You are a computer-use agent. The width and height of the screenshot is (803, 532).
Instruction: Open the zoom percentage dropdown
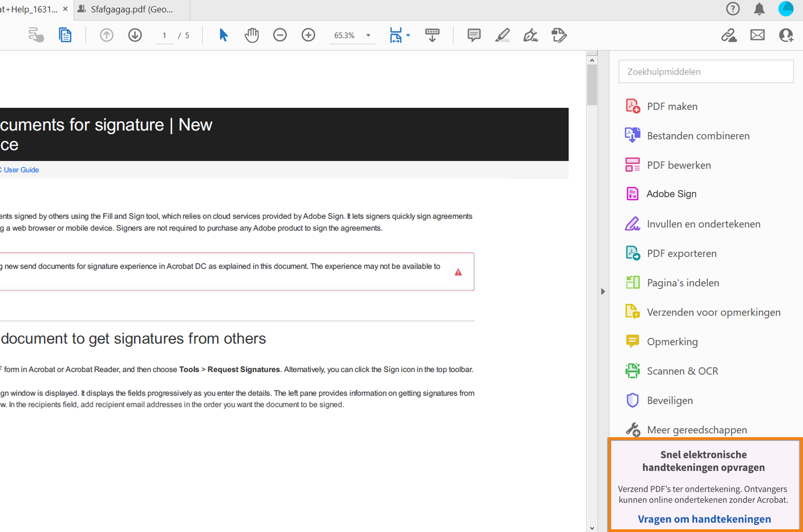coord(368,35)
